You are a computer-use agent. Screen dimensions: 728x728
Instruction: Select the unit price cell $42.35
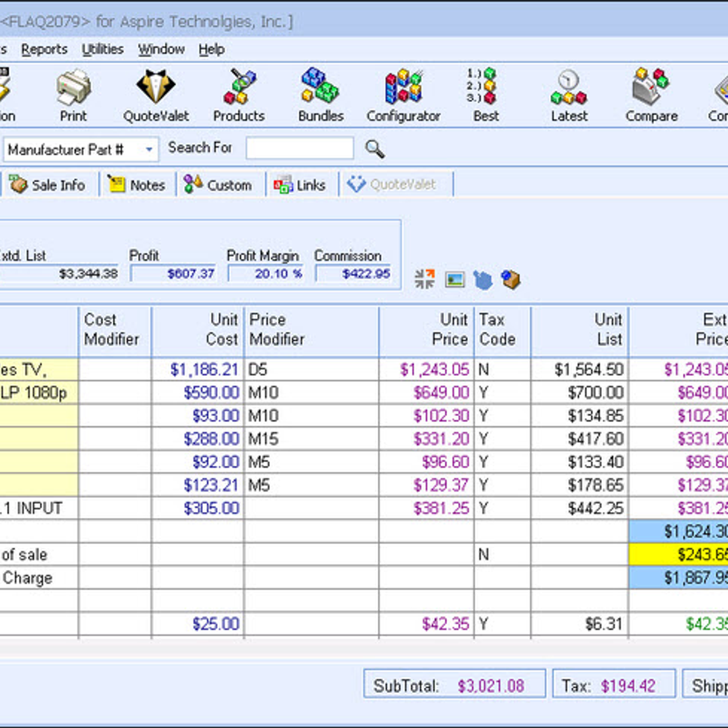pyautogui.click(x=427, y=623)
